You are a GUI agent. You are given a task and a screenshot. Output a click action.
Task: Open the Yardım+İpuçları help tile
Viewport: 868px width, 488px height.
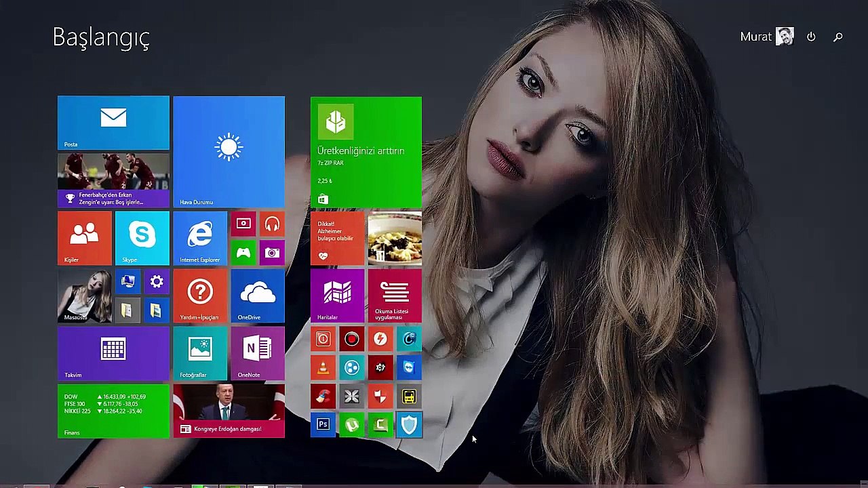(200, 296)
